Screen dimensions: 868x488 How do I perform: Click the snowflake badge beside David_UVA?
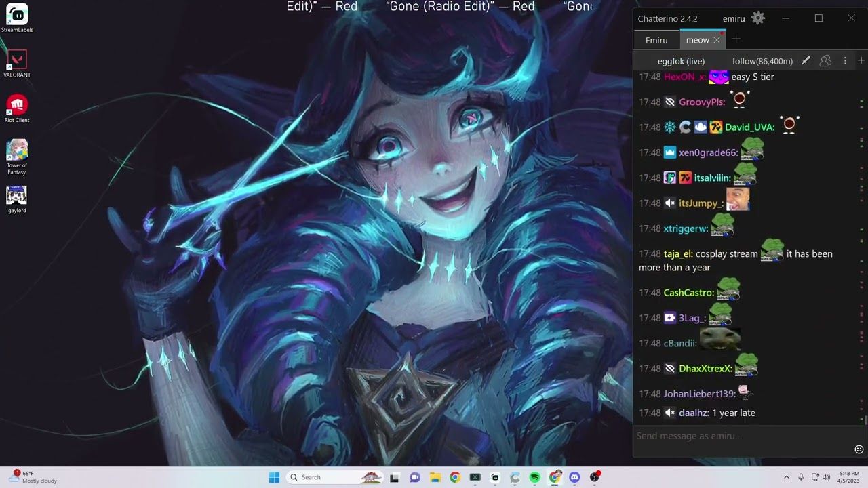[669, 127]
